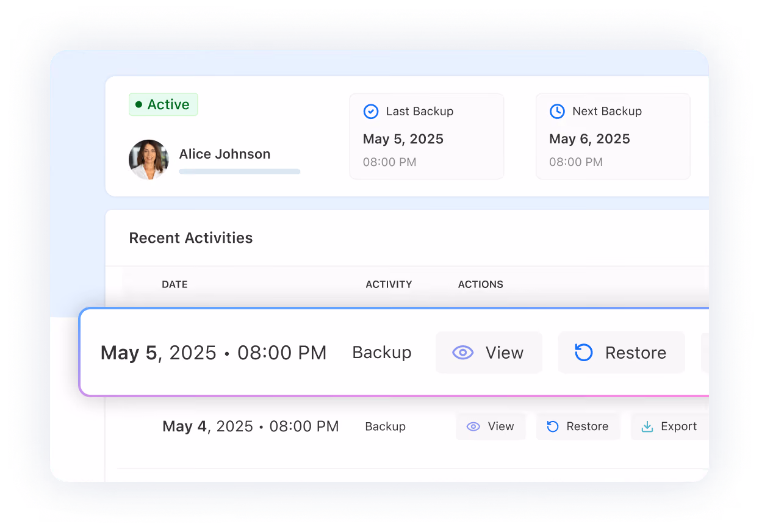Click Backup label in May 5 row
The height and width of the screenshot is (532, 759).
382,353
